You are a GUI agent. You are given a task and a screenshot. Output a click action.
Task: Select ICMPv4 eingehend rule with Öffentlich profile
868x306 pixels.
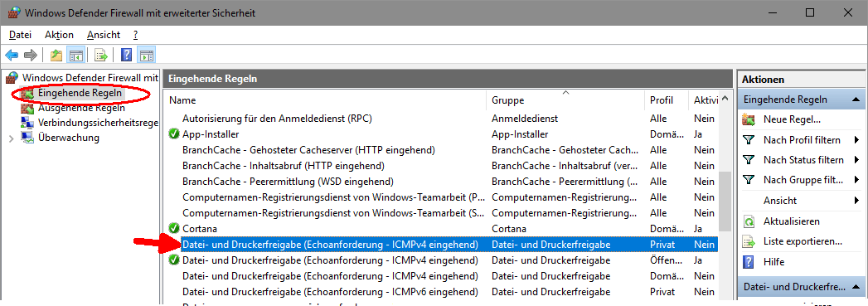[x=442, y=260]
